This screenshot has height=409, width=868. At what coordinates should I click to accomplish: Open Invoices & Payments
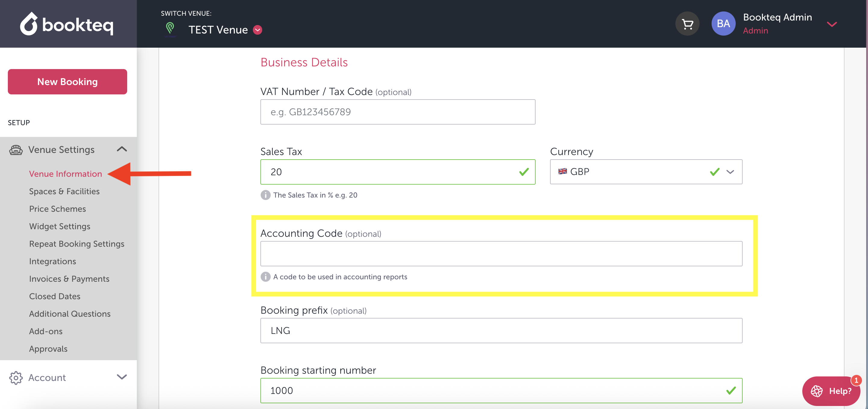pos(69,279)
